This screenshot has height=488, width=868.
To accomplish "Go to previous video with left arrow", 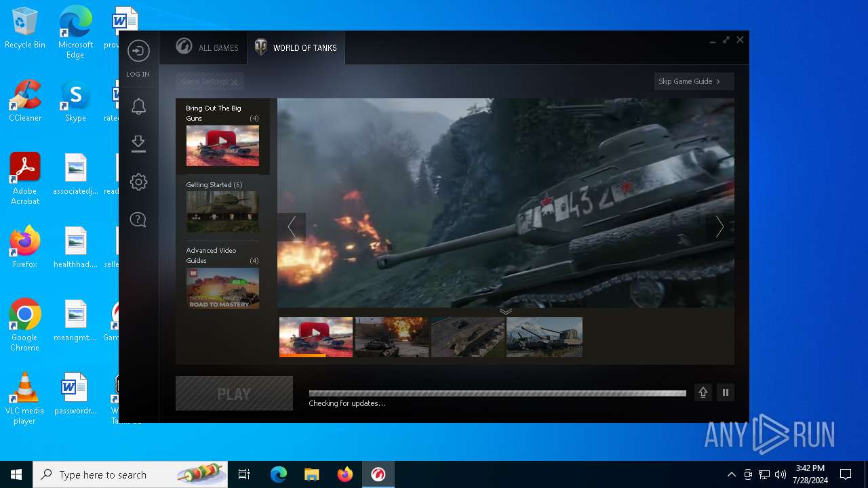I will click(x=292, y=227).
